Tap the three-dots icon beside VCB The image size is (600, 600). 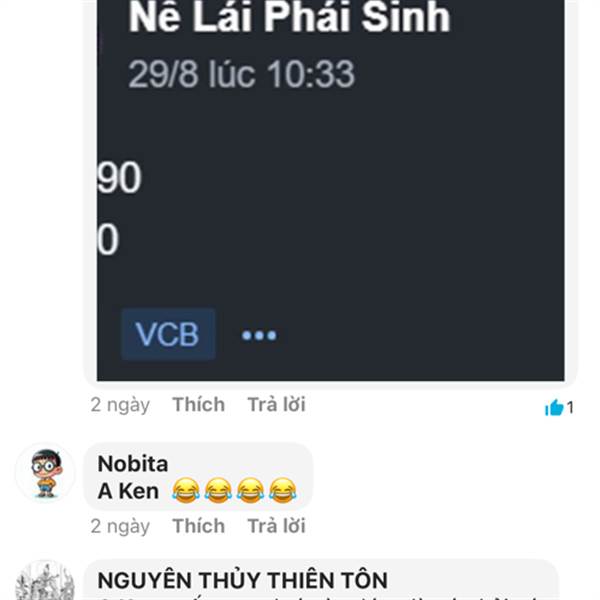[x=259, y=335]
